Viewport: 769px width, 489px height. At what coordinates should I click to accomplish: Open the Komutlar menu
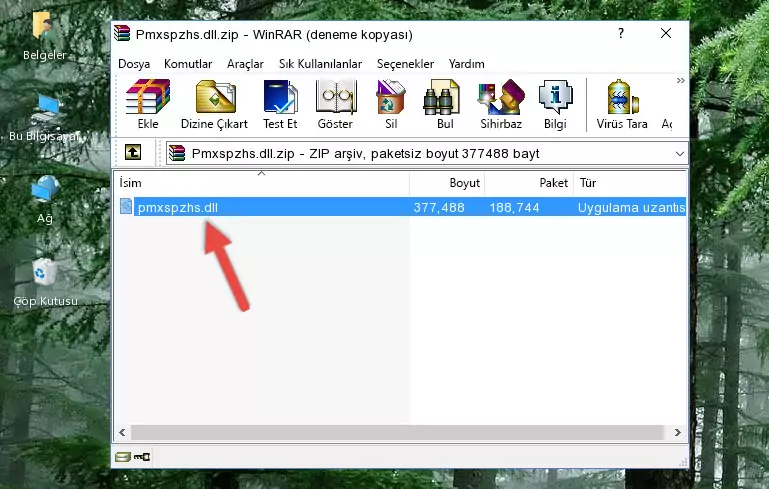[188, 64]
